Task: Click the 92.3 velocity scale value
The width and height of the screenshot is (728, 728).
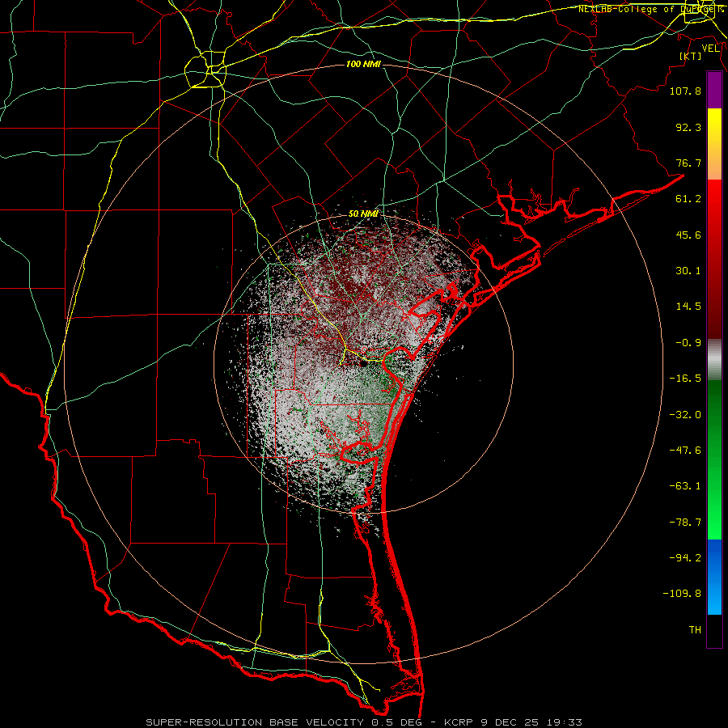Action: point(688,127)
